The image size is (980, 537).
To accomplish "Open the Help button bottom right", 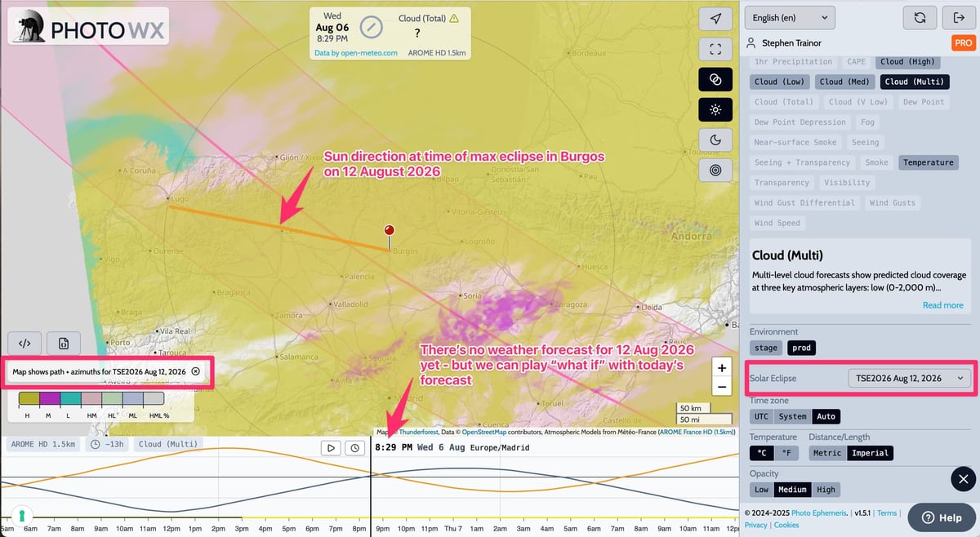I will 941,517.
